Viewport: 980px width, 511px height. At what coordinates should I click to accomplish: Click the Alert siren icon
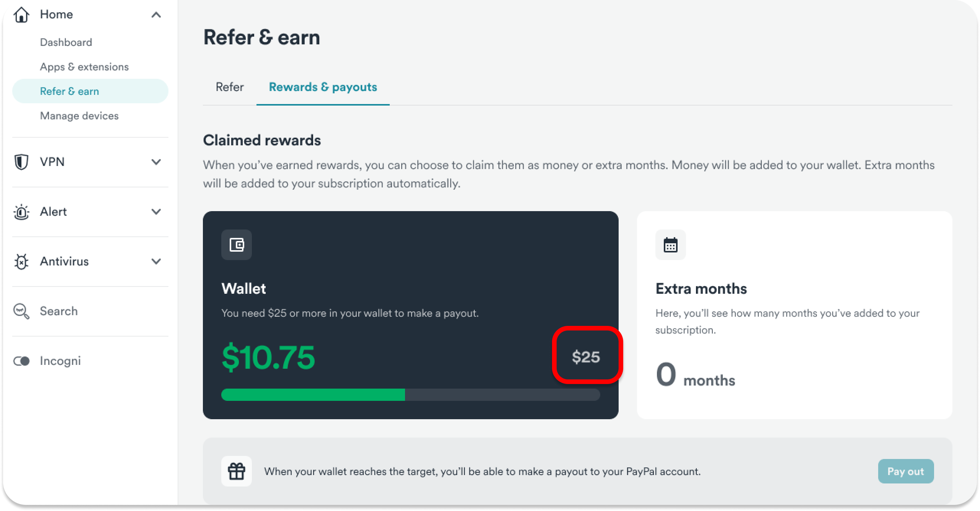21,212
